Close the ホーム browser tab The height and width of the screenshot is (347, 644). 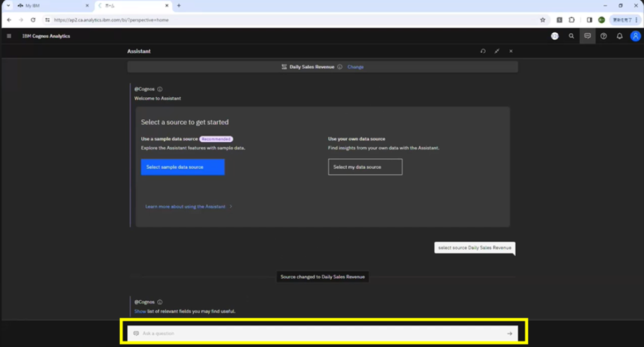click(x=168, y=5)
